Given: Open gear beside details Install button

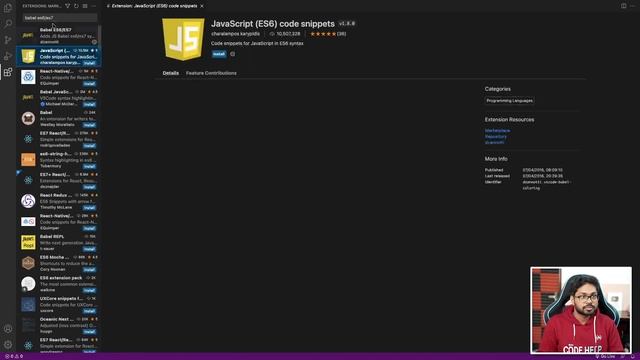Looking at the screenshot, I should coord(233,54).
